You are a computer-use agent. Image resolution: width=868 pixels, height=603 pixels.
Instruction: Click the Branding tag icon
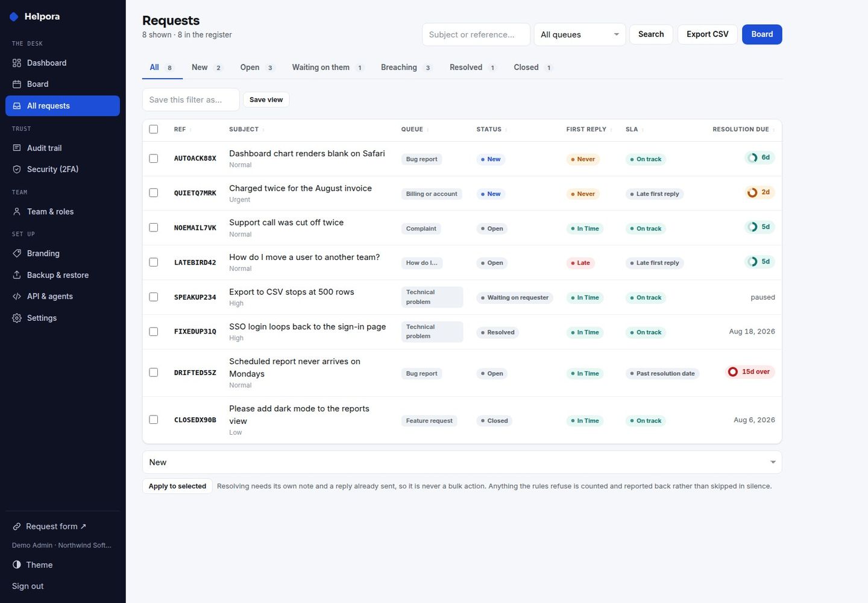click(17, 253)
